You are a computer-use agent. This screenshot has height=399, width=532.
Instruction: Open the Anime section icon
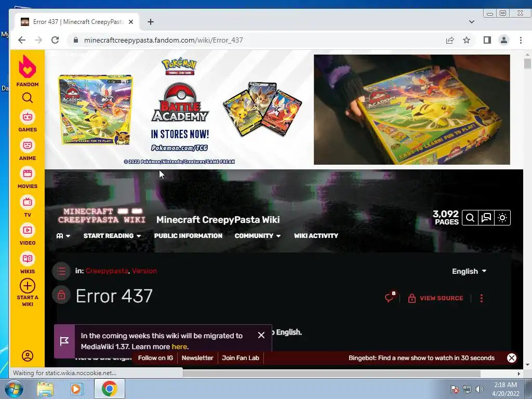tap(28, 145)
